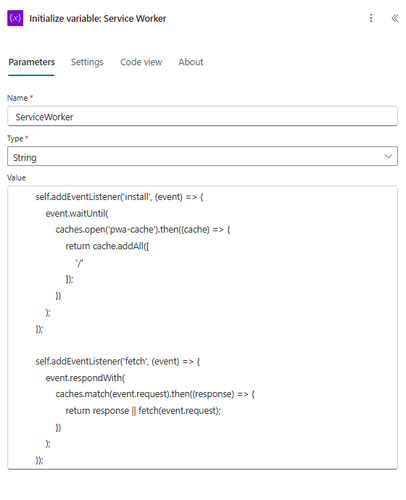406x500 pixels.
Task: Click the purple Initialize variable icon
Action: pos(15,18)
